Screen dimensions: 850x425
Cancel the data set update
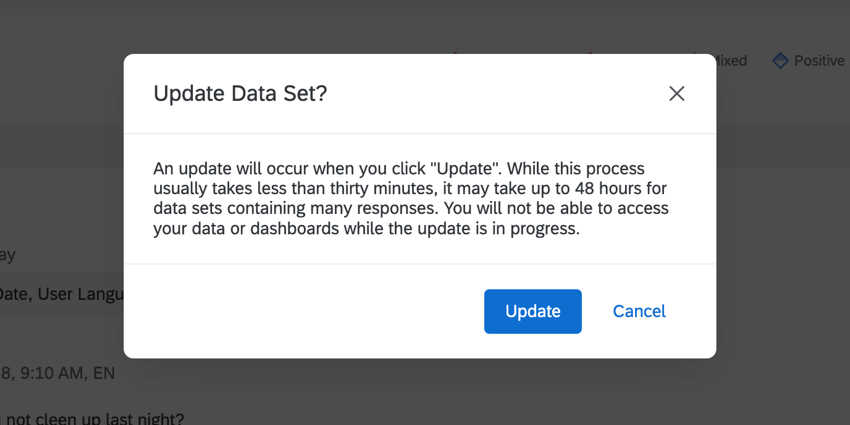[639, 311]
